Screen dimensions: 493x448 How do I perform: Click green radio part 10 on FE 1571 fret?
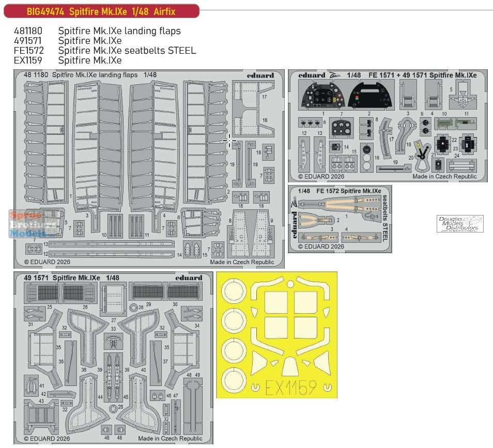pos(445,124)
